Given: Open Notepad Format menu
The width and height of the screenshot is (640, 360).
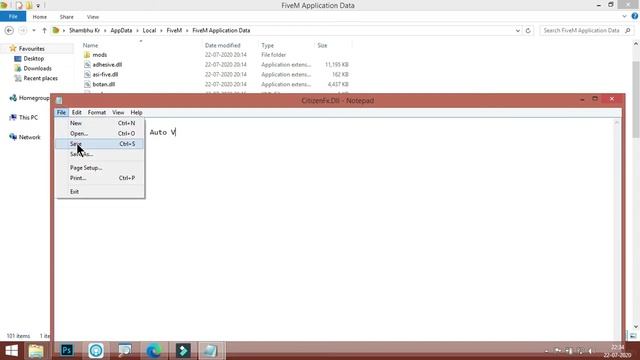Looking at the screenshot, I should point(97,112).
